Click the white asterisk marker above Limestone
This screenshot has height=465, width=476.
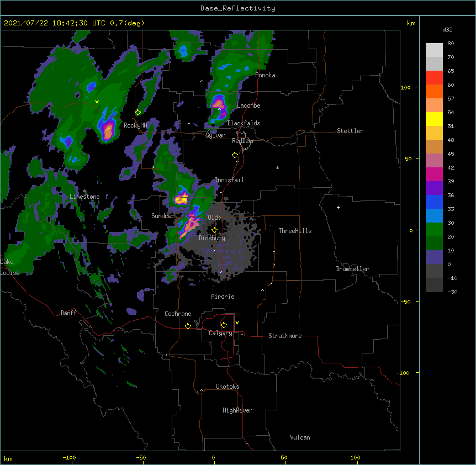[x=85, y=191]
